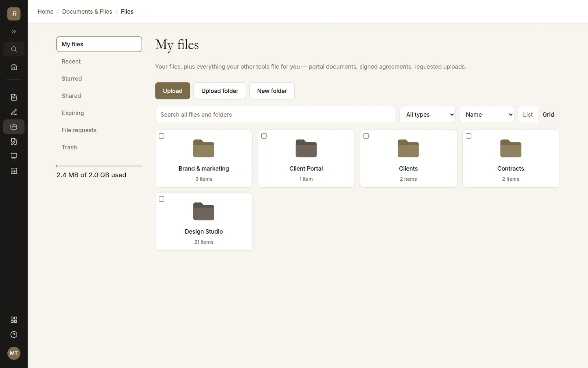
Task: Open the Design Studio folder icon
Action: (x=204, y=211)
